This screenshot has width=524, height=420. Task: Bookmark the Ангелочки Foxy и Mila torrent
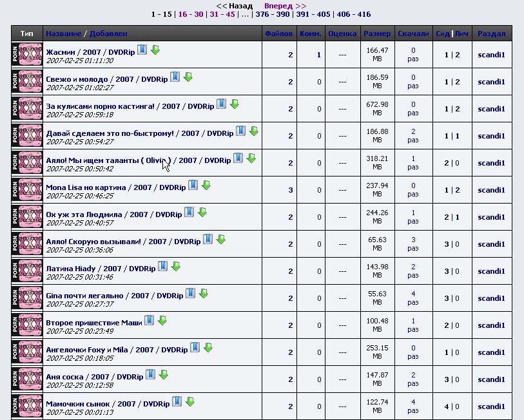(x=195, y=347)
